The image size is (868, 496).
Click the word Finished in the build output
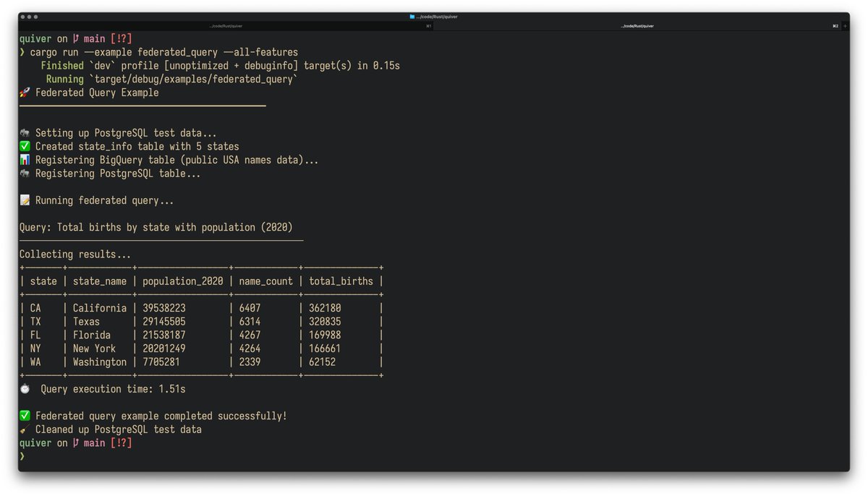(62, 66)
